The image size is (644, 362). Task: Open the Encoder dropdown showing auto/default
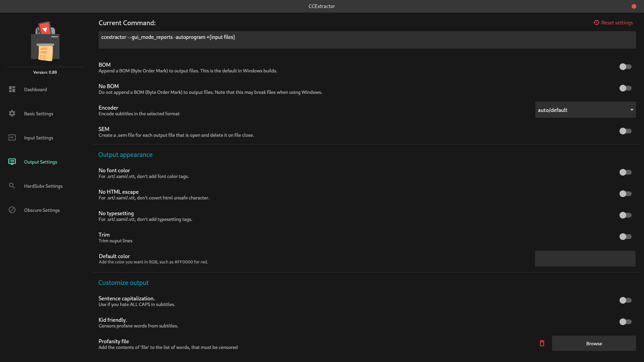[585, 110]
